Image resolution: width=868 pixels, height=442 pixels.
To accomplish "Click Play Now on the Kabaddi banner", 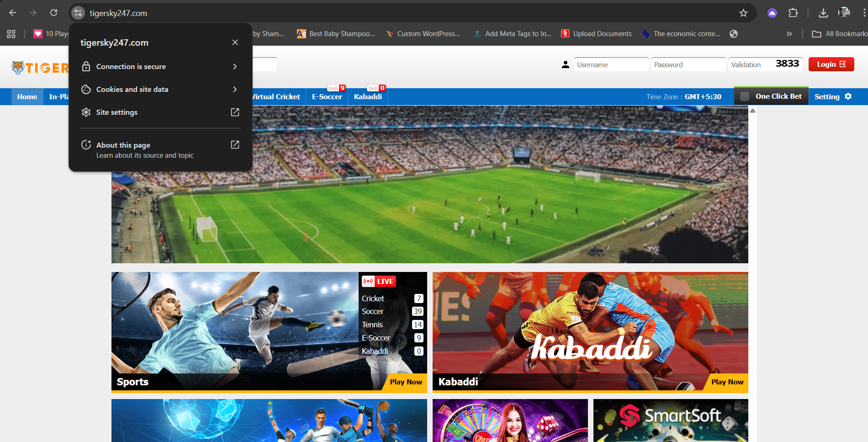I will (x=727, y=382).
